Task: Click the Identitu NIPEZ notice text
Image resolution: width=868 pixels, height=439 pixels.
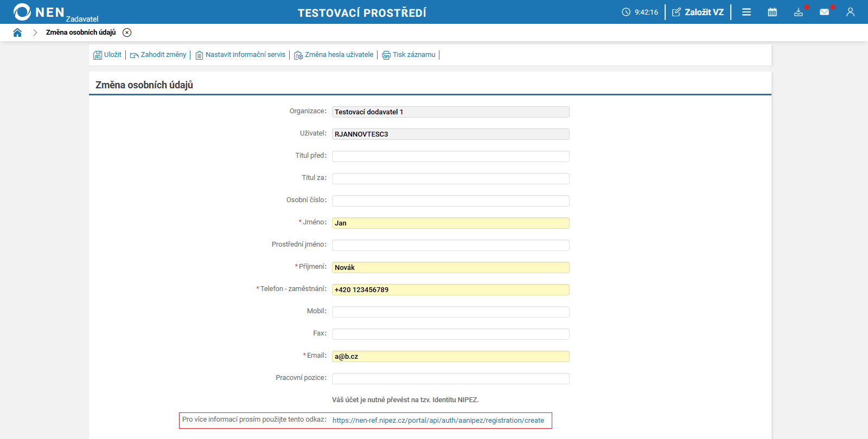Action: [405, 400]
